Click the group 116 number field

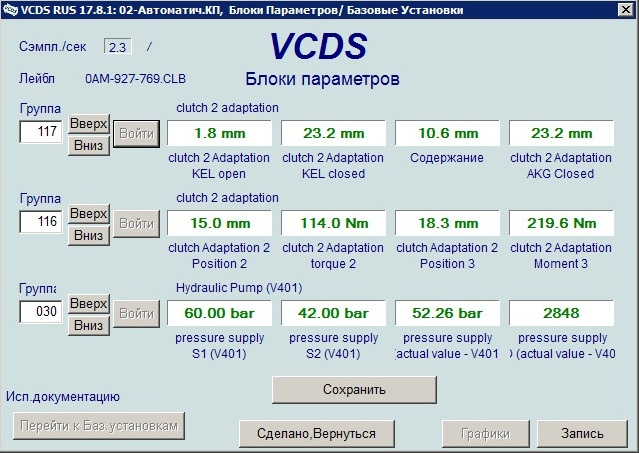[x=41, y=222]
